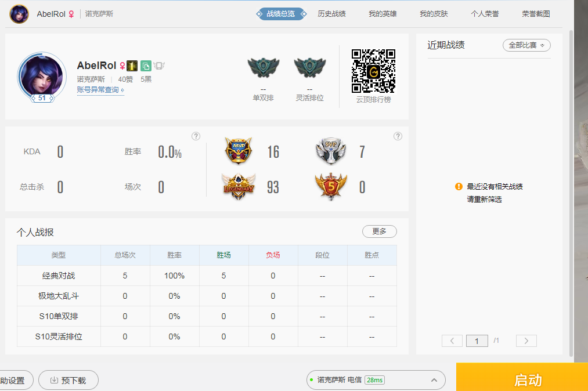
Task: Open the 全部比赛 filter dropdown
Action: point(526,45)
